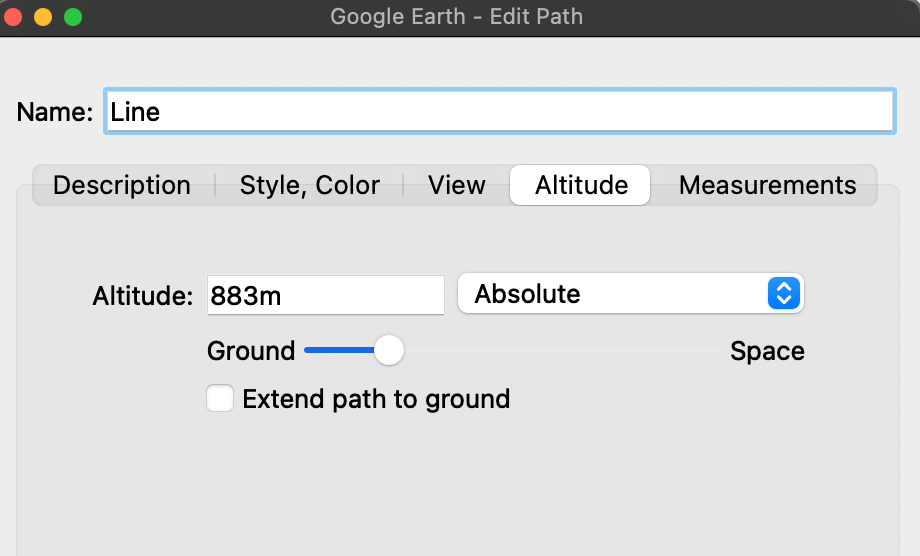
Task: Close the Edit Path window
Action: pos(13,17)
